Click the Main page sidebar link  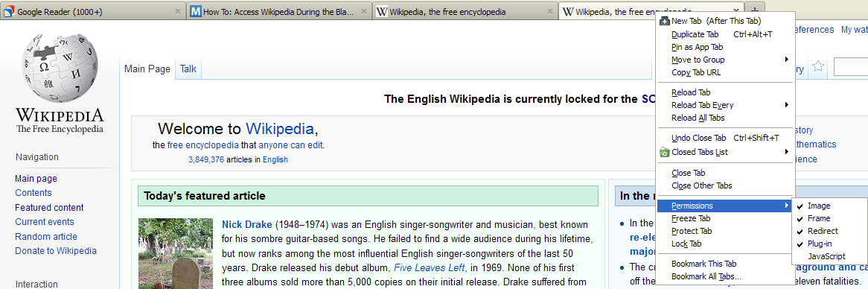[36, 178]
